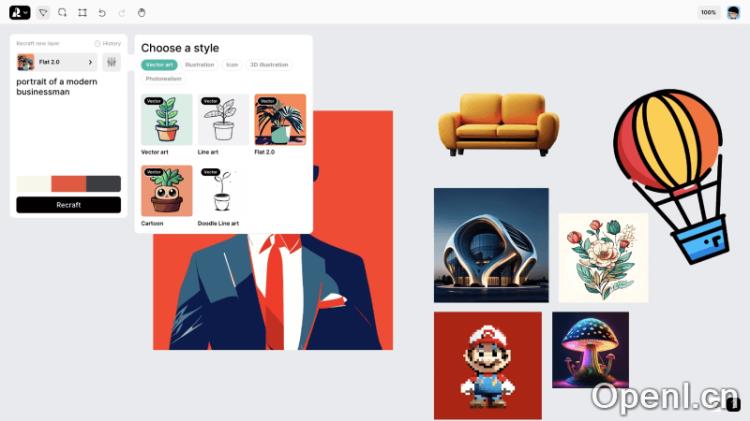
Task: Switch to the 3D illustration tab
Action: click(269, 65)
